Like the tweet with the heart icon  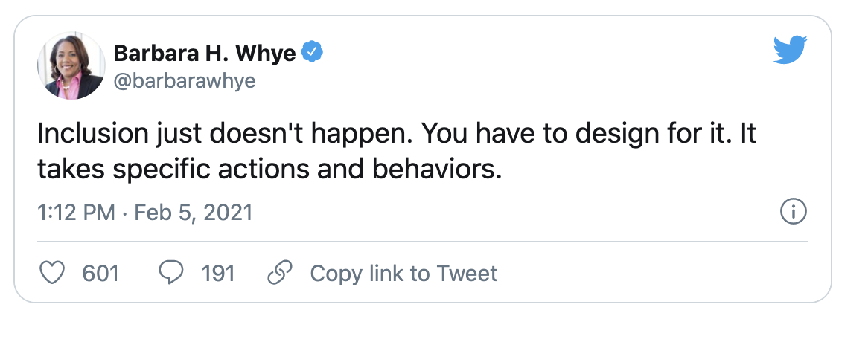click(x=53, y=273)
